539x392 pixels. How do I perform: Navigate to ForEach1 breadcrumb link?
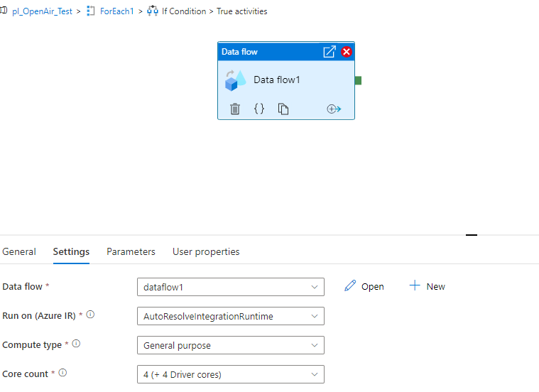coord(117,11)
